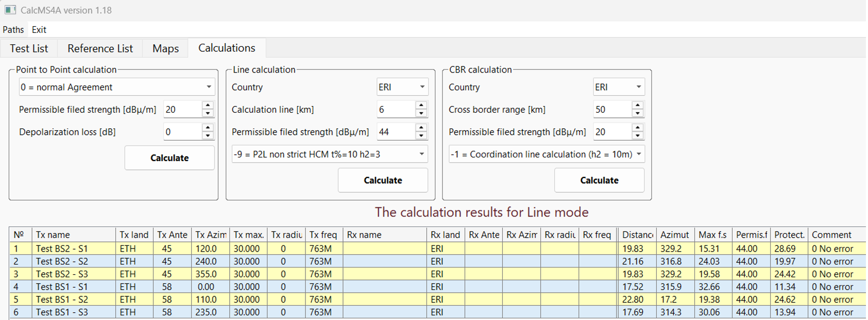Click Protect. cell '13.94'
The height and width of the screenshot is (320, 868).
789,312
